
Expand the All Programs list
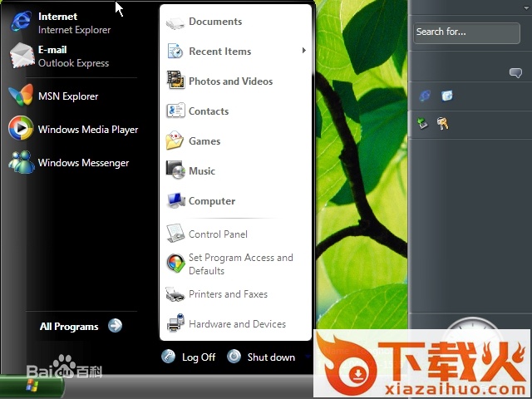coord(81,326)
